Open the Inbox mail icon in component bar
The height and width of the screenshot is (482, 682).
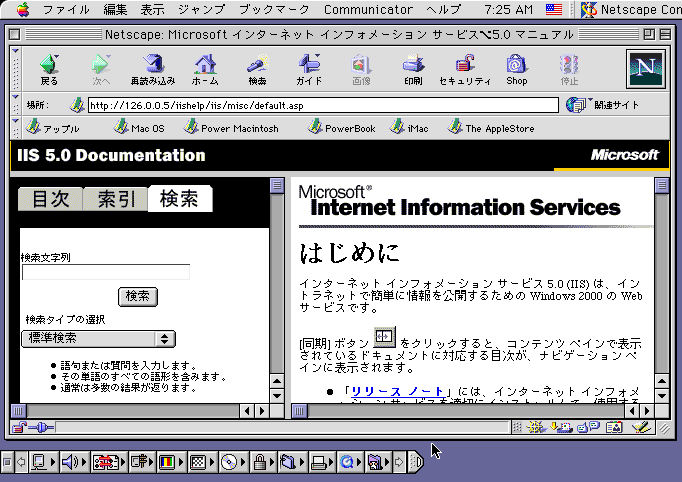(x=562, y=427)
